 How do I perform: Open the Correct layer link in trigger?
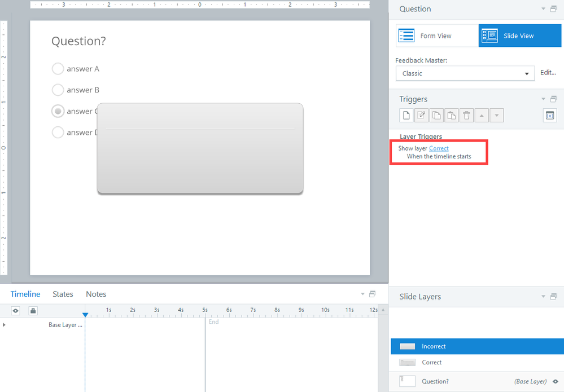pos(439,148)
